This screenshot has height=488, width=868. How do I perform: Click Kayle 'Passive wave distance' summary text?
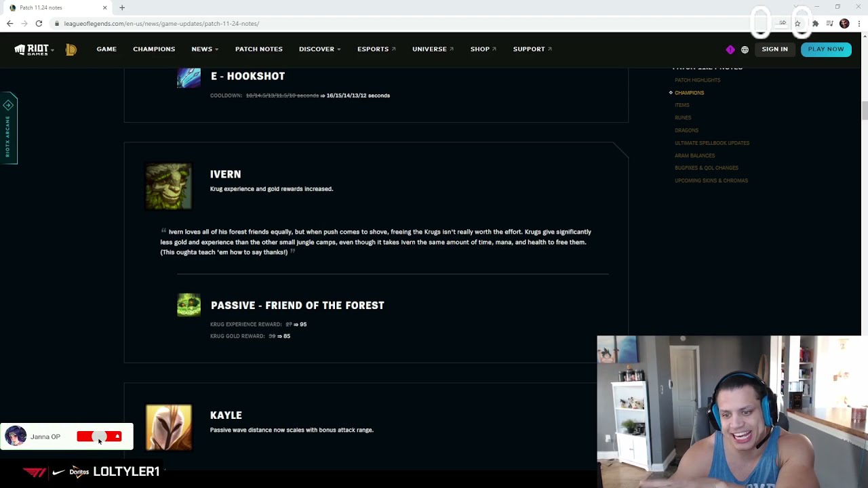292,430
